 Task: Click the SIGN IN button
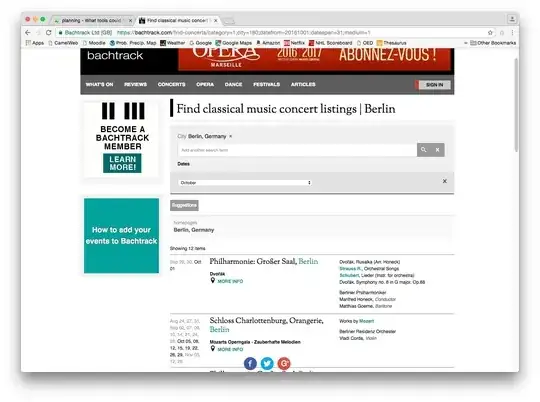click(x=434, y=85)
